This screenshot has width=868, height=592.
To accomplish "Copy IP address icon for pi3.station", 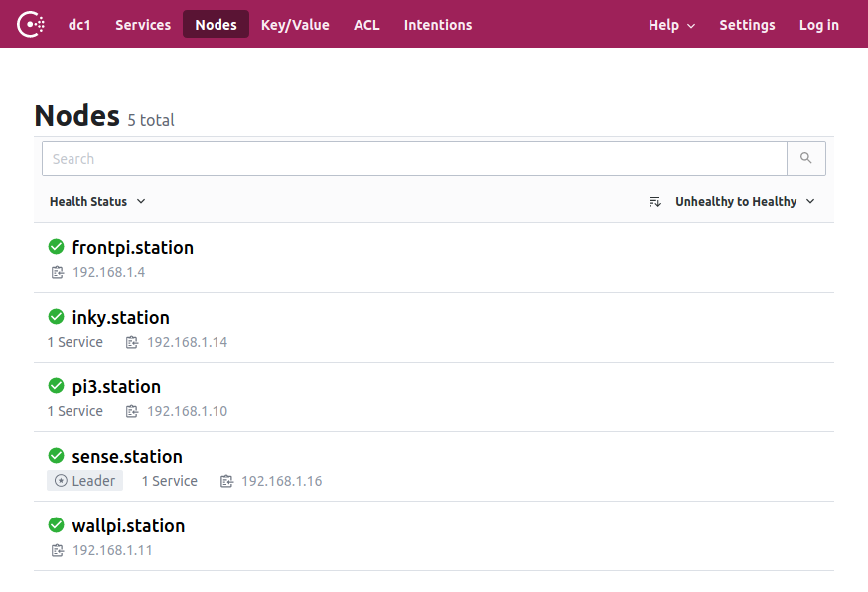I will coord(132,411).
